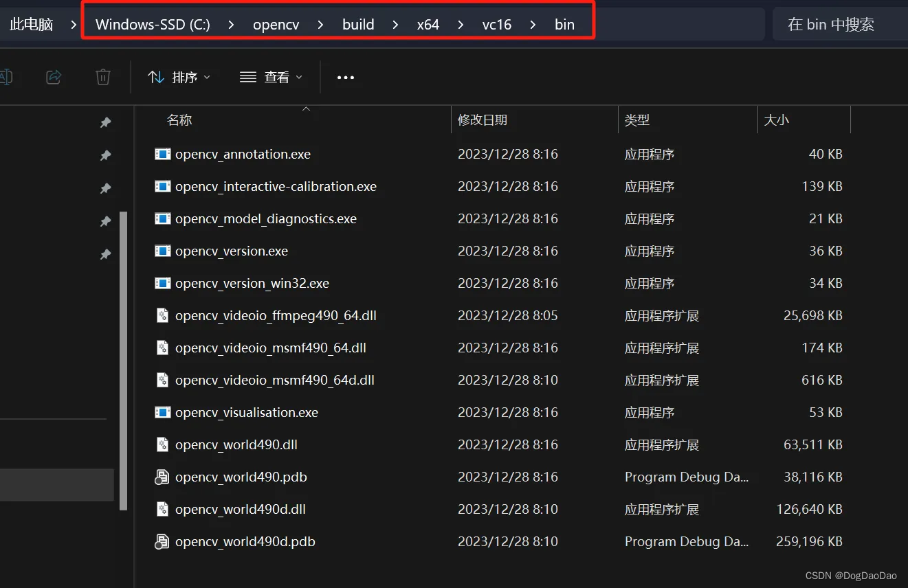Viewport: 908px width, 588px height.
Task: Click the opencv_videoio_msmf490_64d.dll file icon
Action: coord(163,381)
